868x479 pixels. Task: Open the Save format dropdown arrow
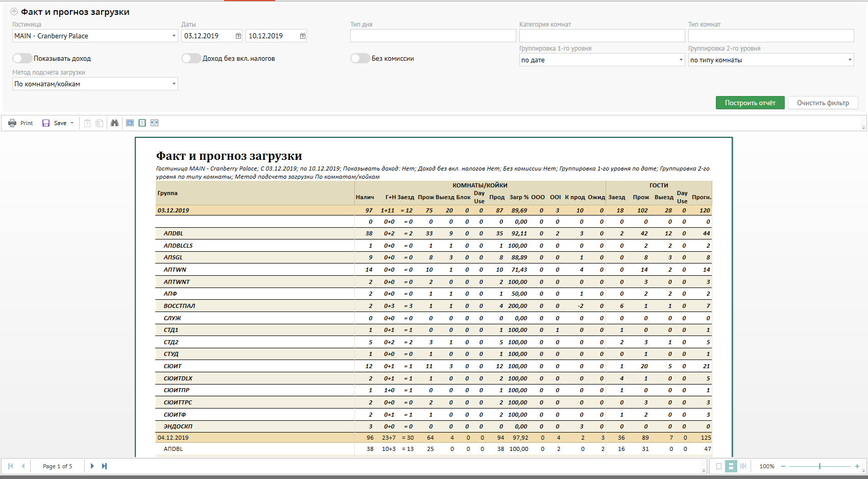pos(72,123)
